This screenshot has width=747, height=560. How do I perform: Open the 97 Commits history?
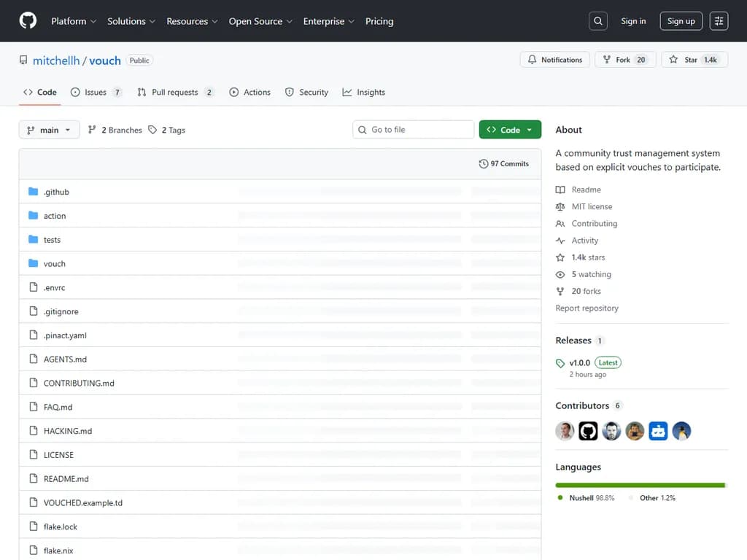point(503,164)
